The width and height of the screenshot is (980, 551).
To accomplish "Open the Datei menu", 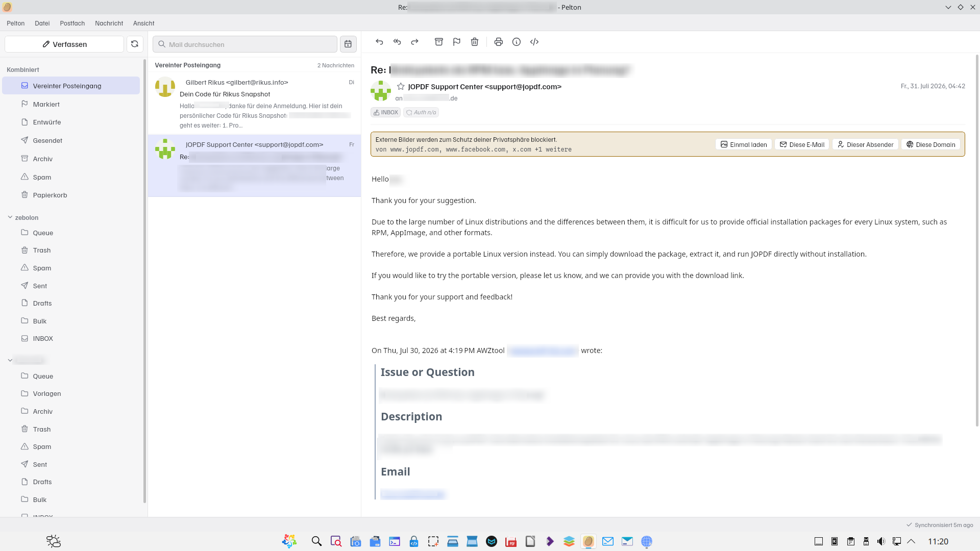I will (42, 23).
